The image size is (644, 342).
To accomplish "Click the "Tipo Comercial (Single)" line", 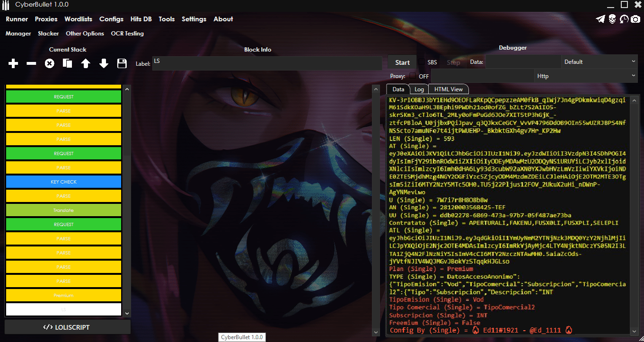I will point(462,307).
